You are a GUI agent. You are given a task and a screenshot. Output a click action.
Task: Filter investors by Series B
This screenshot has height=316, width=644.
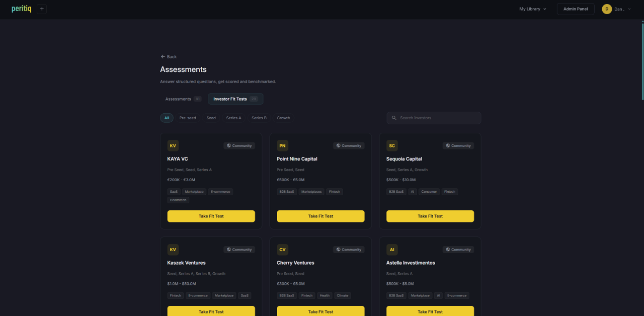click(x=259, y=118)
